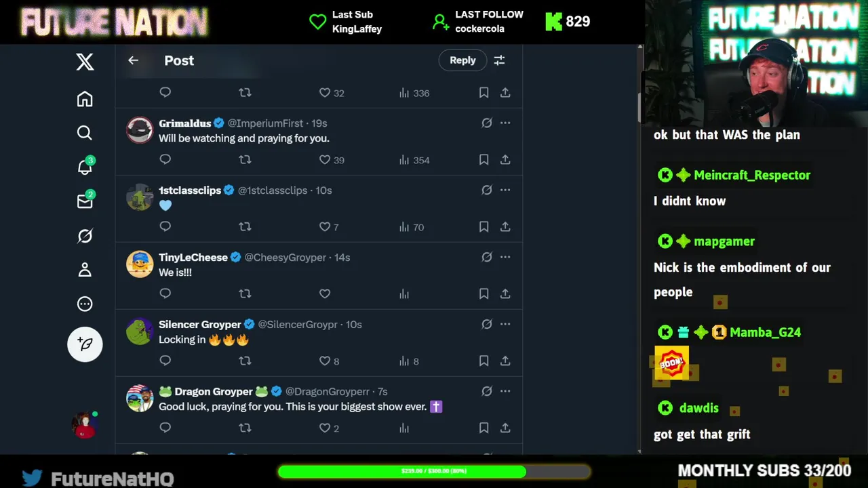Screen dimensions: 868x488
Task: Open the profile person icon in sidebar
Action: [x=85, y=270]
